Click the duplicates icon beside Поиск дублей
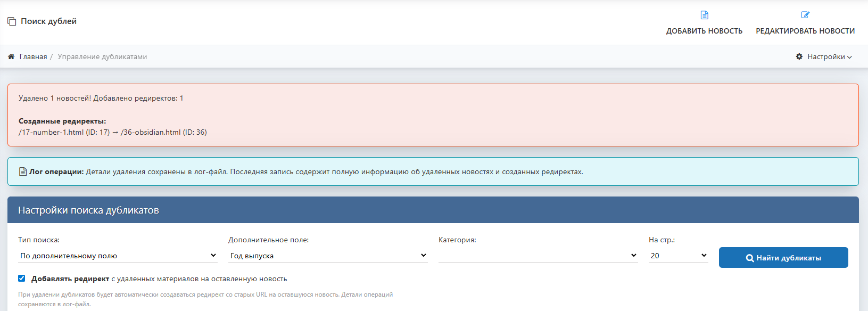Screen dimensions: 868x311 pyautogui.click(x=12, y=21)
